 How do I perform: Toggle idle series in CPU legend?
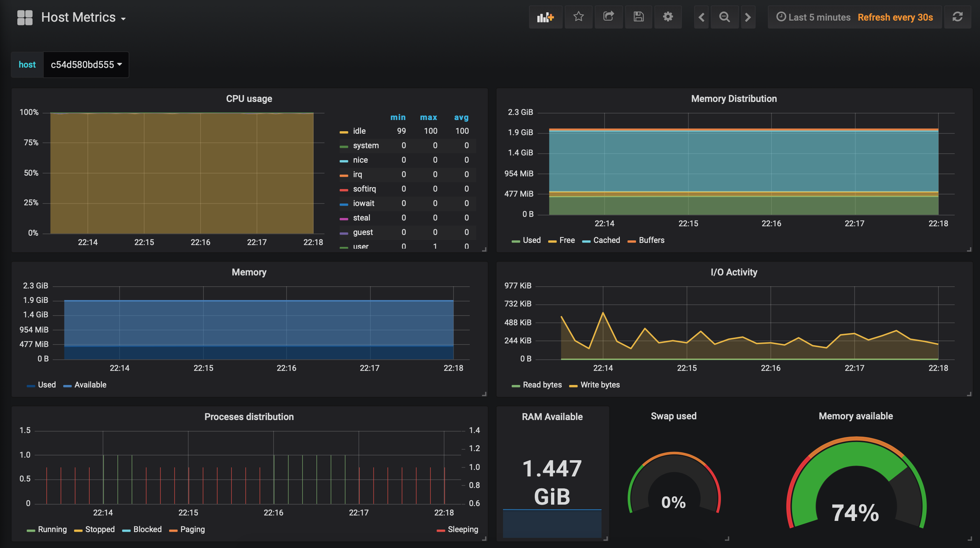click(359, 131)
